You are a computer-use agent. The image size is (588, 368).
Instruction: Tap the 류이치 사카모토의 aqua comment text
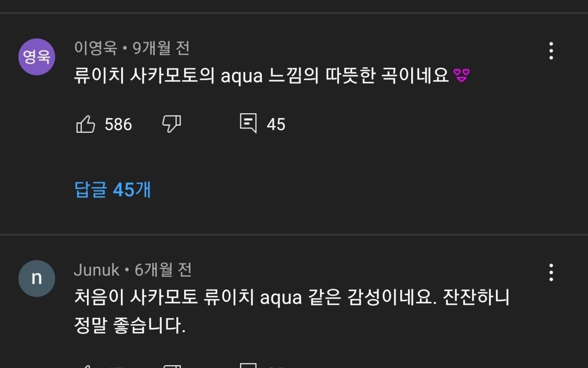pyautogui.click(x=261, y=76)
